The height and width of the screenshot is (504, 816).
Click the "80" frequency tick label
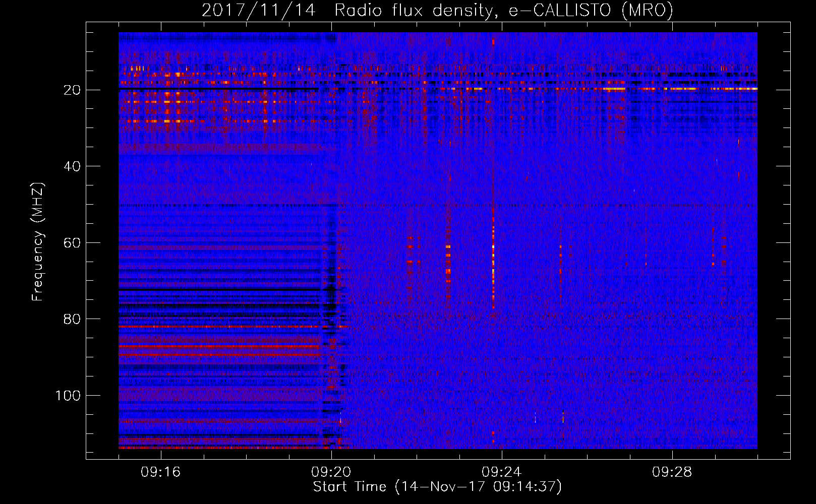[x=72, y=320]
